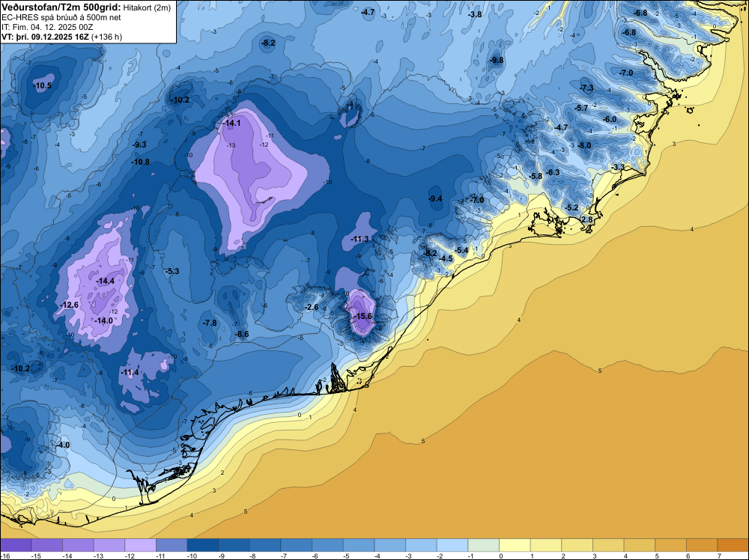The height and width of the screenshot is (560, 749).
Task: Pick the legend swatch between 3 and 4
Action: (608, 545)
